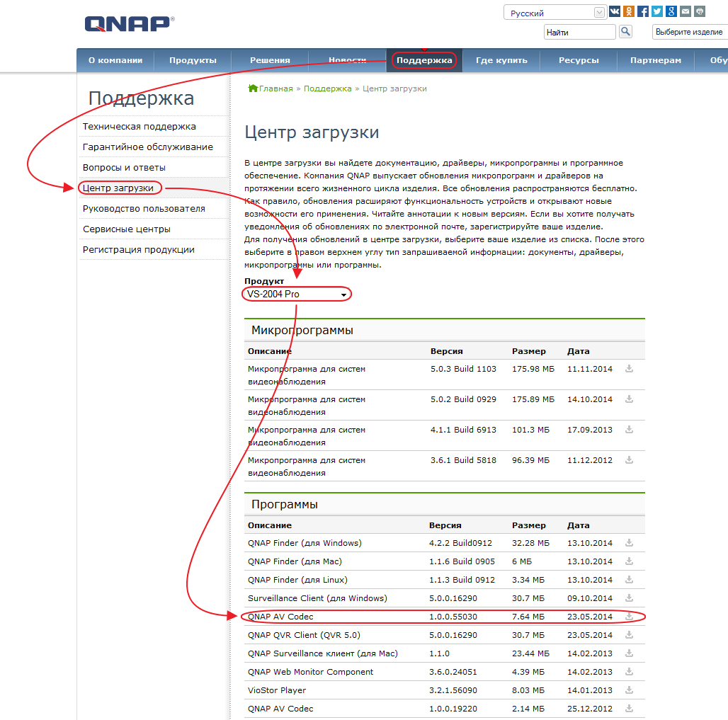The width and height of the screenshot is (728, 720).
Task: Download firmware 5.0.3 Build 1103
Action: click(629, 369)
